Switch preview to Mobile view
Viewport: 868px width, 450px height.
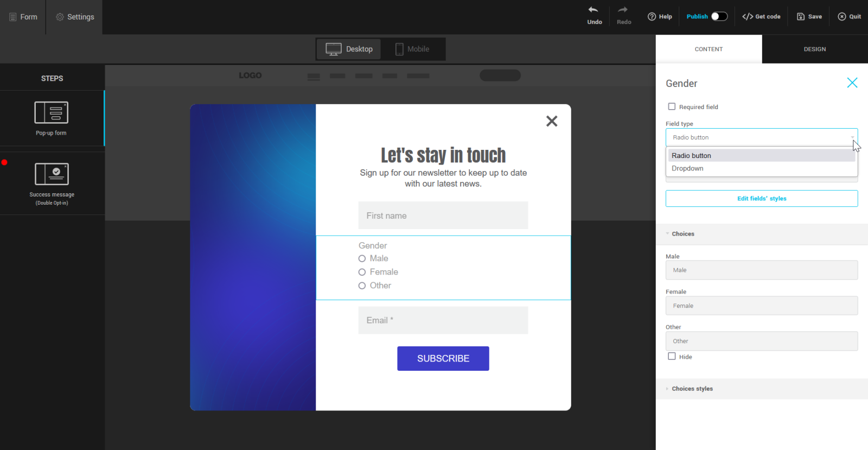[x=412, y=49]
